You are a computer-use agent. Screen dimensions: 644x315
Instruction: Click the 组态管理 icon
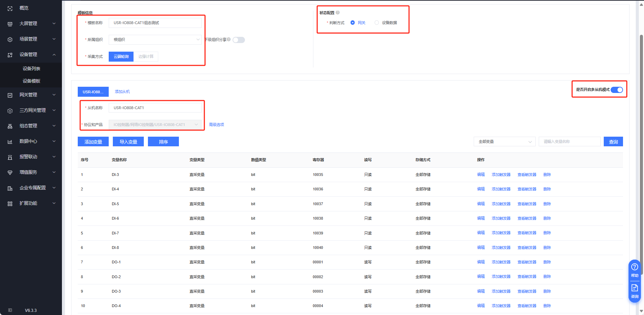[10, 126]
